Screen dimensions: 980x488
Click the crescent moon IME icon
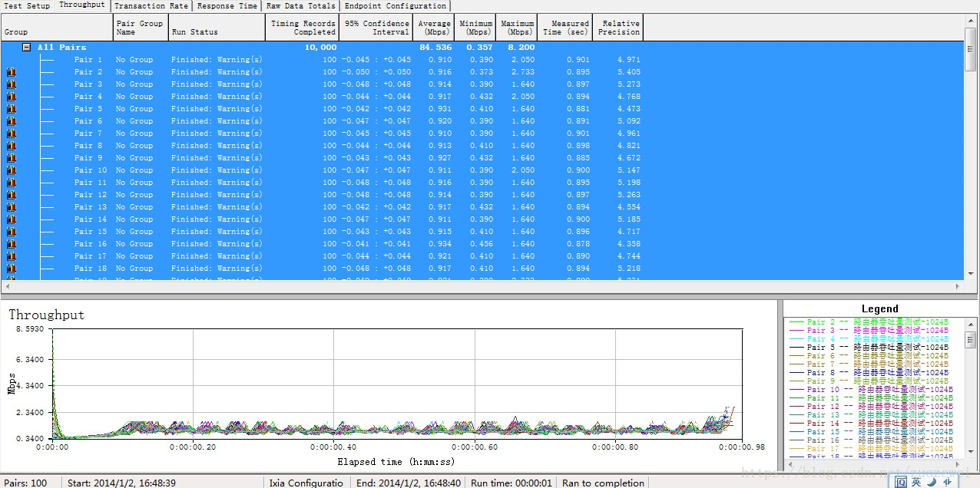[931, 481]
